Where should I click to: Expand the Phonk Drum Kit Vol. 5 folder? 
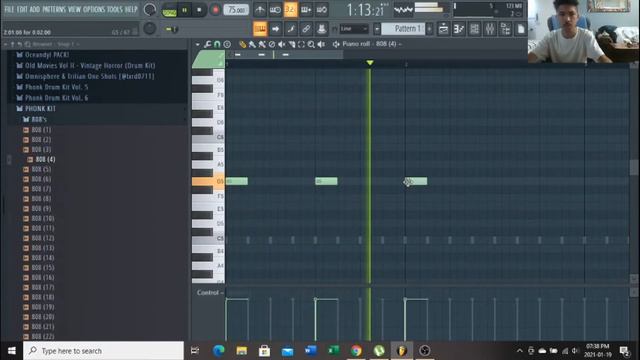tap(56, 87)
